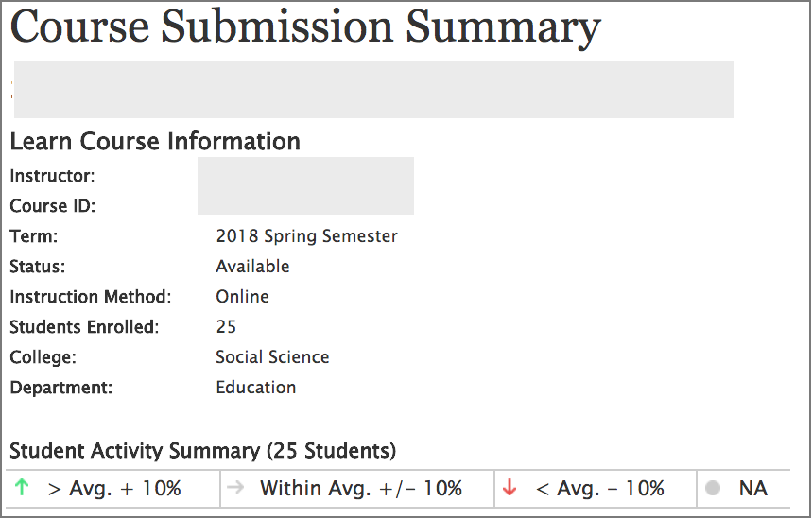Click the students enrolled value 25
This screenshot has height=520, width=812.
point(226,327)
